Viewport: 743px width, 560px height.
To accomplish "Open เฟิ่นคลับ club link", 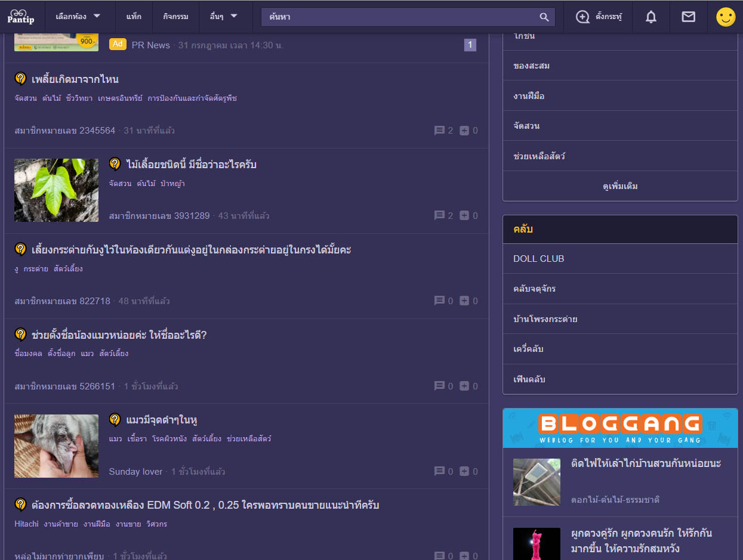I will coord(620,379).
